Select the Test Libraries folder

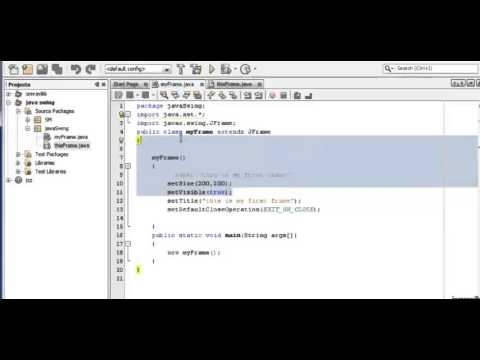[51, 172]
